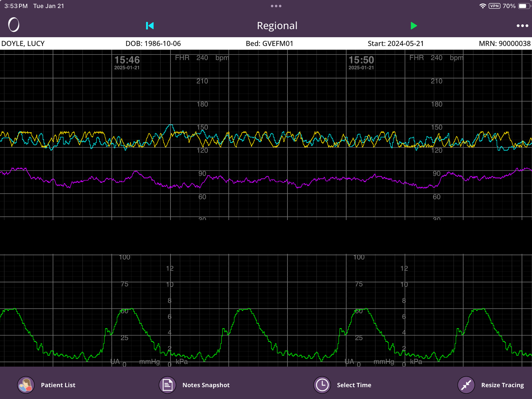Tap the three-dot multitasking indicator at top
Viewport: 532px width, 399px height.
point(276,6)
